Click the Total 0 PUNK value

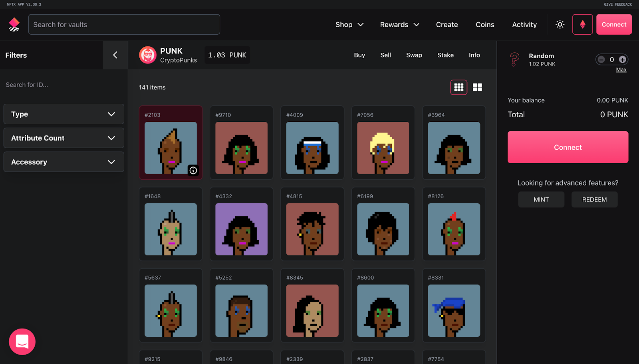tap(614, 115)
